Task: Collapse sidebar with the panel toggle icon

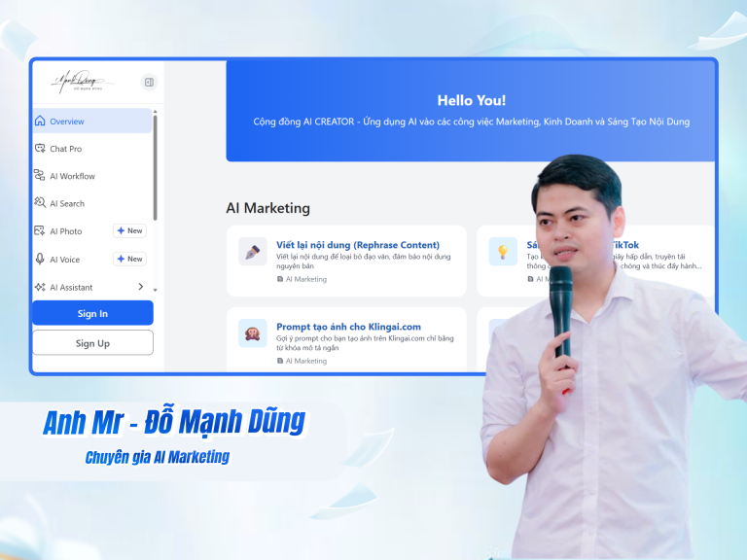Action: click(x=149, y=83)
